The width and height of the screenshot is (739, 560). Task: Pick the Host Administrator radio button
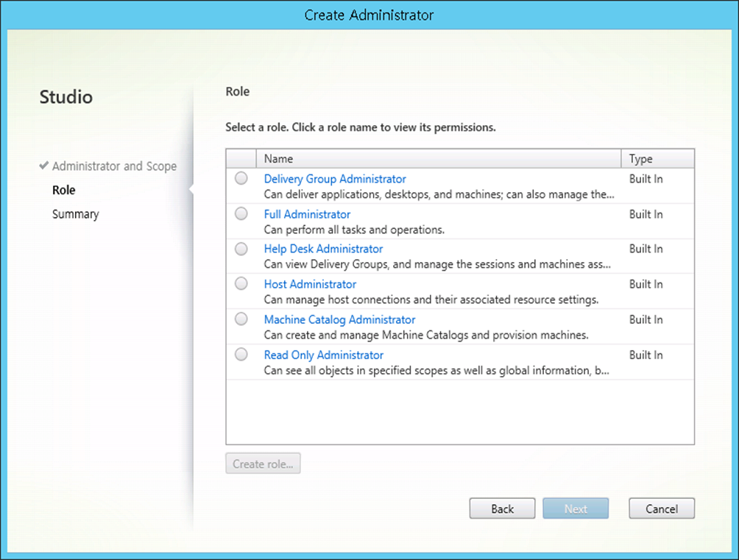241,283
